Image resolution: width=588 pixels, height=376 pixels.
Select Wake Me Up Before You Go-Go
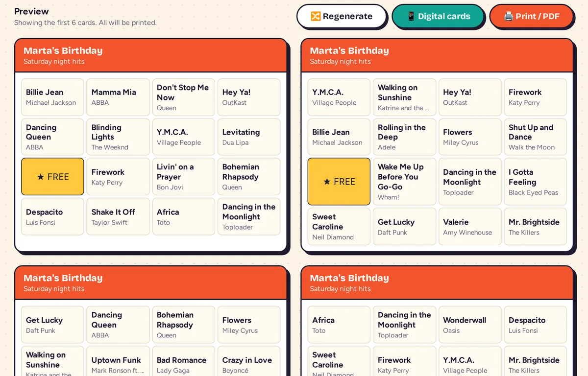tap(404, 182)
